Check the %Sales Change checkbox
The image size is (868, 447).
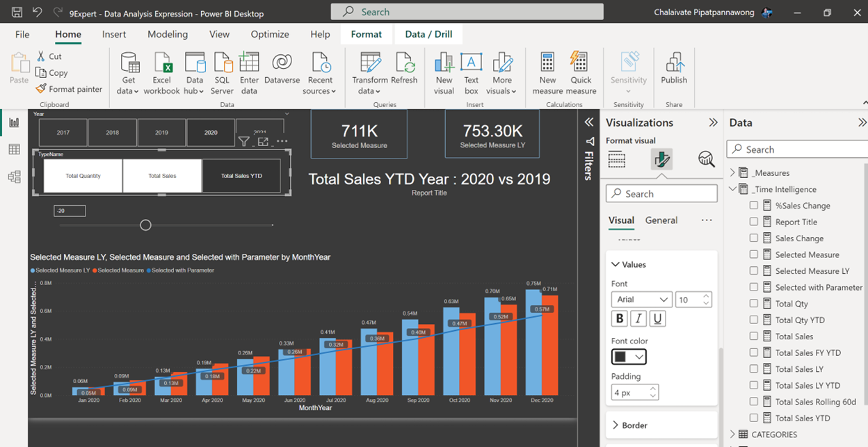click(755, 205)
